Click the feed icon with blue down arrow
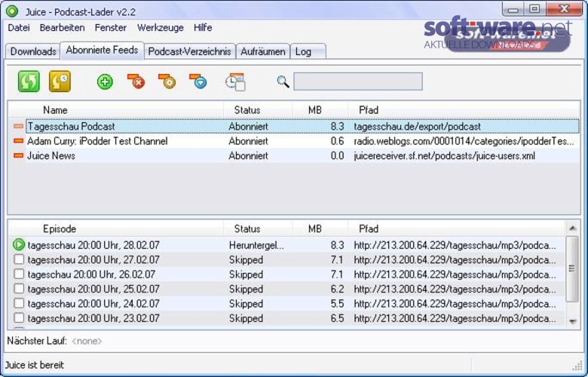Viewport: 588px width, 377px height. (x=198, y=81)
